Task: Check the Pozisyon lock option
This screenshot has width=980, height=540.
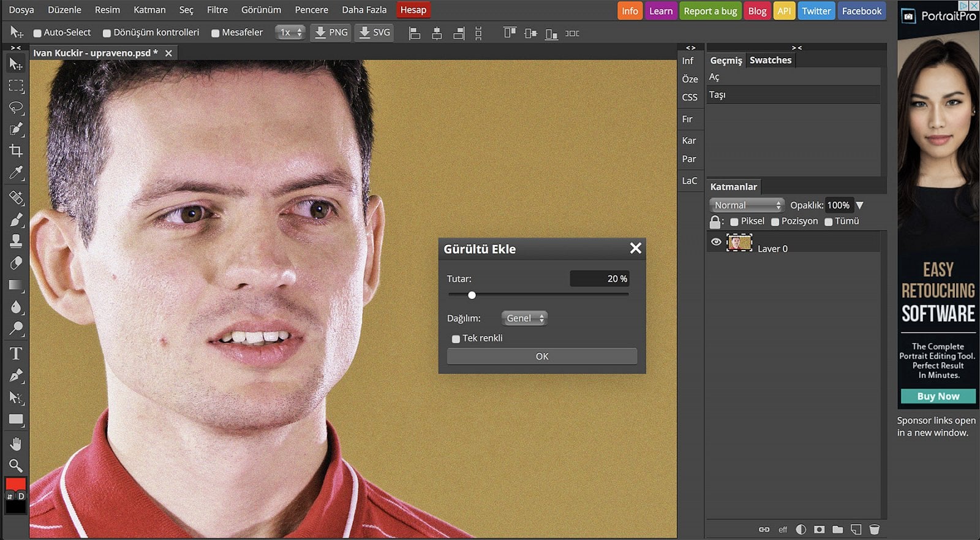Action: click(775, 222)
